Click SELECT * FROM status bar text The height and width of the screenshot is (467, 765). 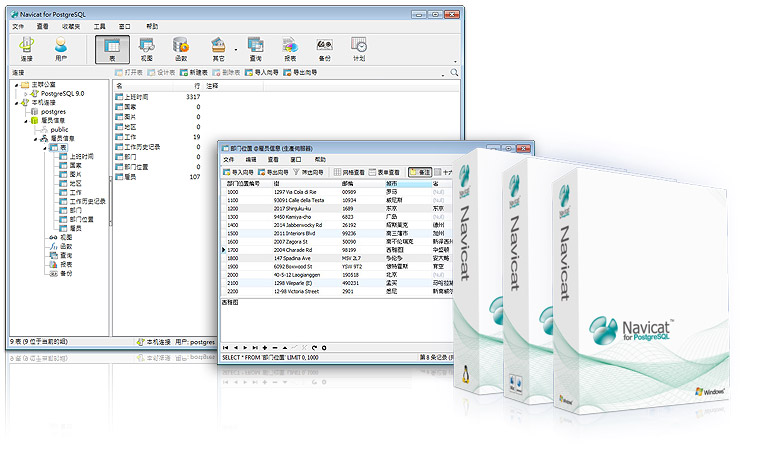270,358
